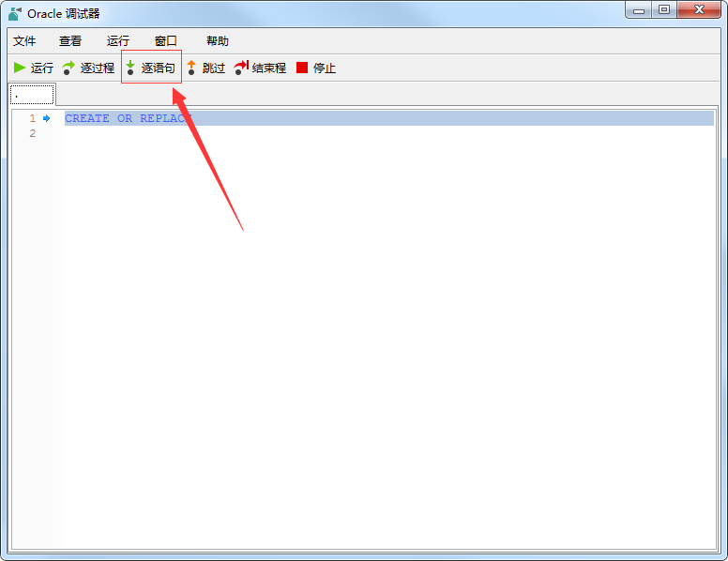Viewport: 728px width, 561px height.
Task: Close the Oracle debugger window
Action: (x=699, y=9)
